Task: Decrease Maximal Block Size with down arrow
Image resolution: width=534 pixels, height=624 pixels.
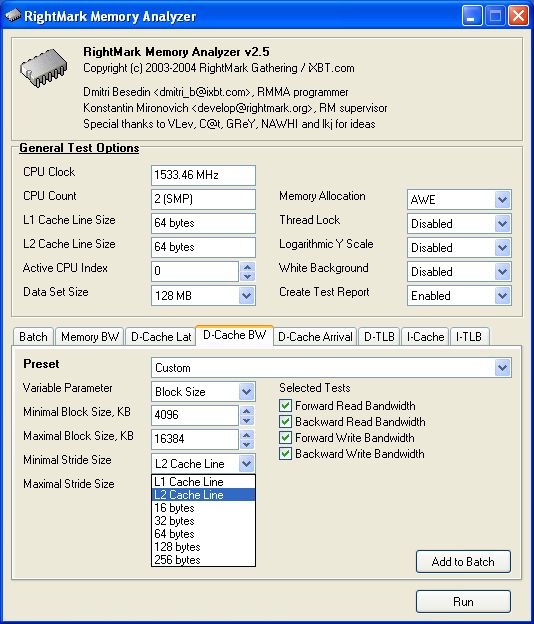Action: point(247,444)
